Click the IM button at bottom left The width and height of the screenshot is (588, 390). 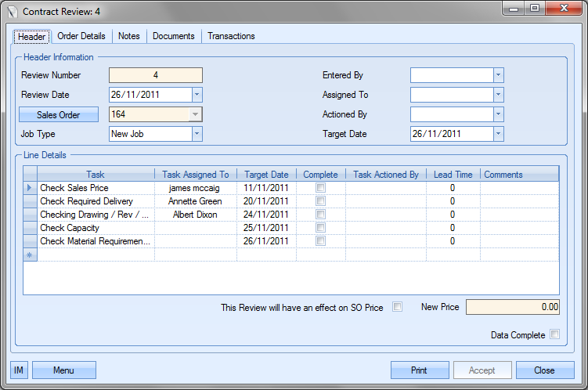19,370
